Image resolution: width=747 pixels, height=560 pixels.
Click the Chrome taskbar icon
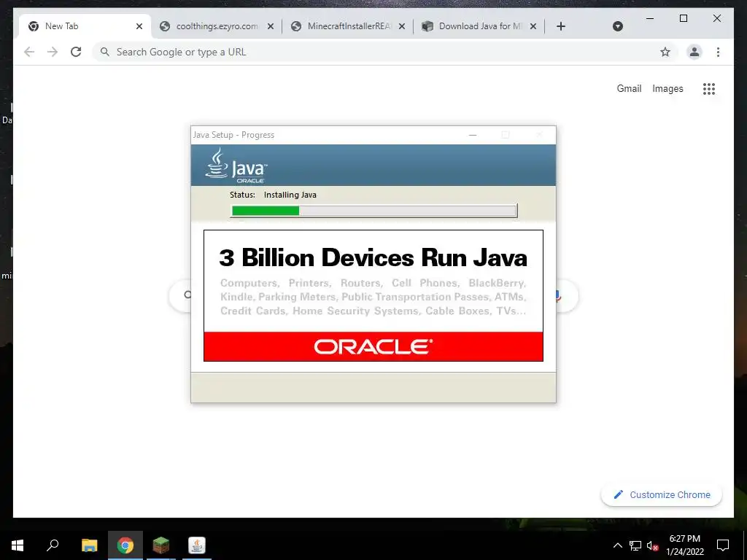pos(125,545)
